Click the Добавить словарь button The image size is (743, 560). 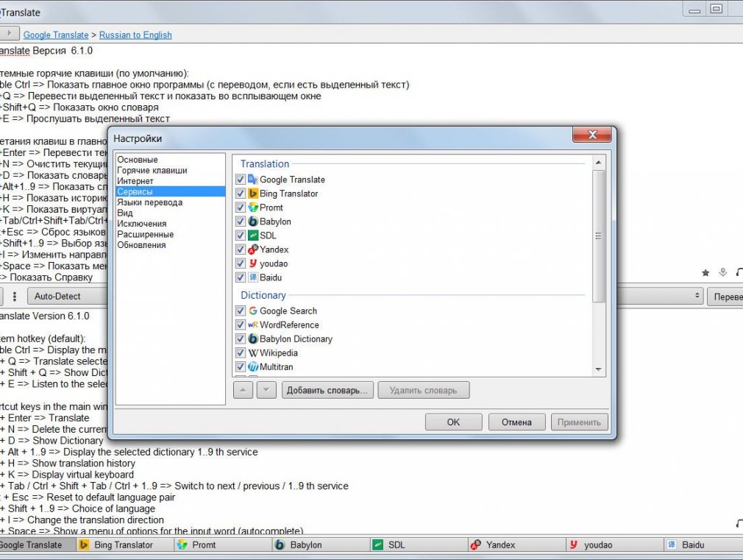[x=327, y=390]
